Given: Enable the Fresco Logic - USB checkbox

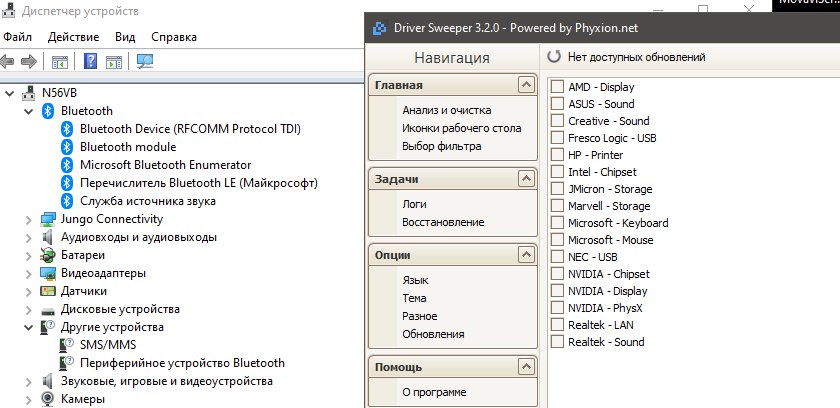Looking at the screenshot, I should pyautogui.click(x=558, y=138).
